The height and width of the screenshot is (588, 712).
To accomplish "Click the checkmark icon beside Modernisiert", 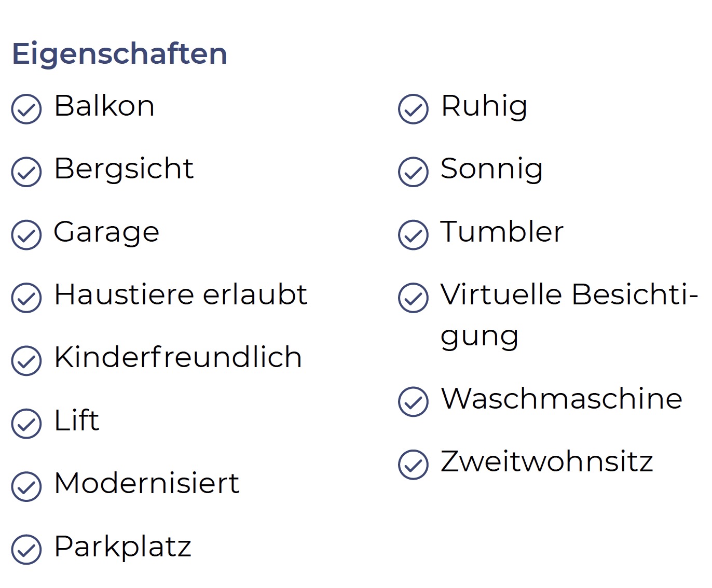I will (26, 486).
